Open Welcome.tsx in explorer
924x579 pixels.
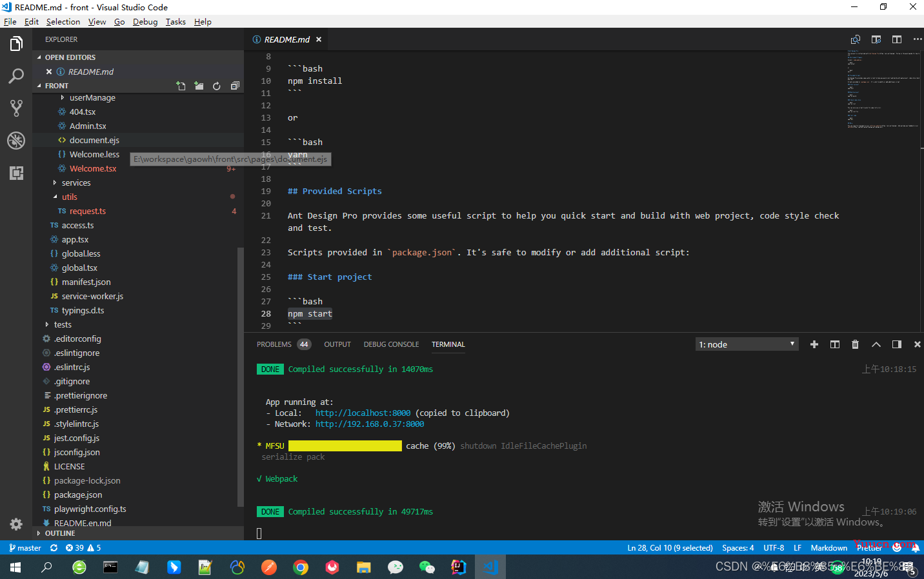tap(93, 169)
